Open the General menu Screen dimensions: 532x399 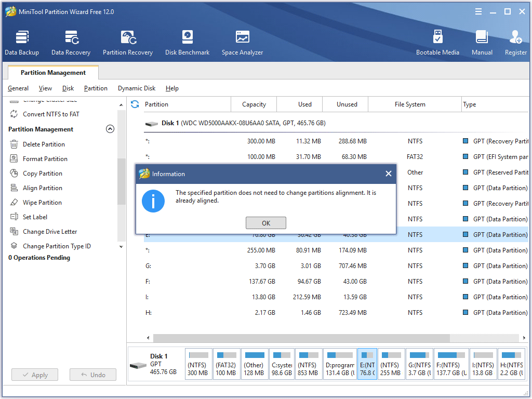[x=18, y=88]
